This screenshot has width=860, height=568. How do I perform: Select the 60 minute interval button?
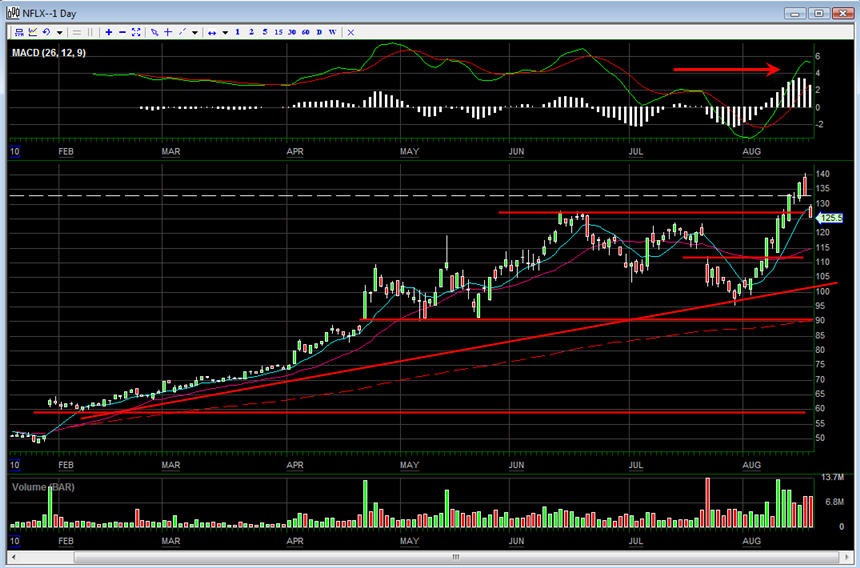(x=305, y=32)
